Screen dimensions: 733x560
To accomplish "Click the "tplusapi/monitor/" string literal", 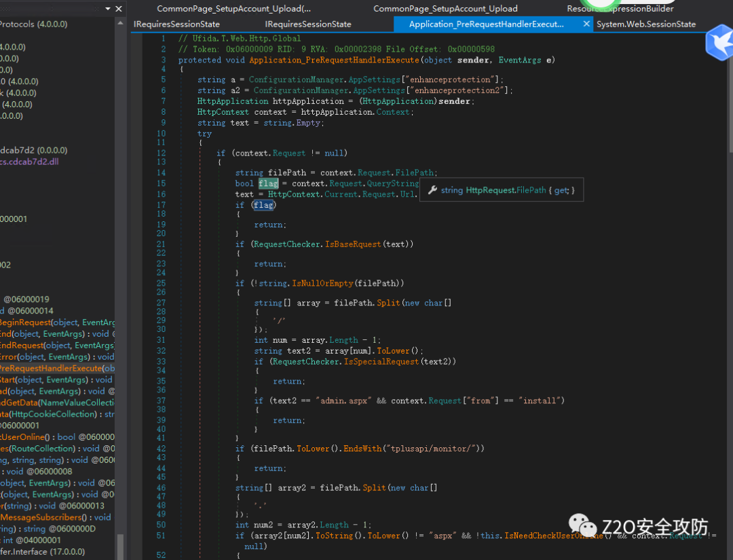I will (430, 449).
